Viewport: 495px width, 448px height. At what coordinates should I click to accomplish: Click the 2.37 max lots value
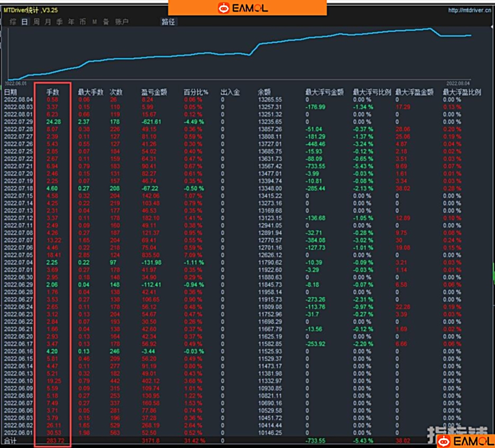click(84, 122)
